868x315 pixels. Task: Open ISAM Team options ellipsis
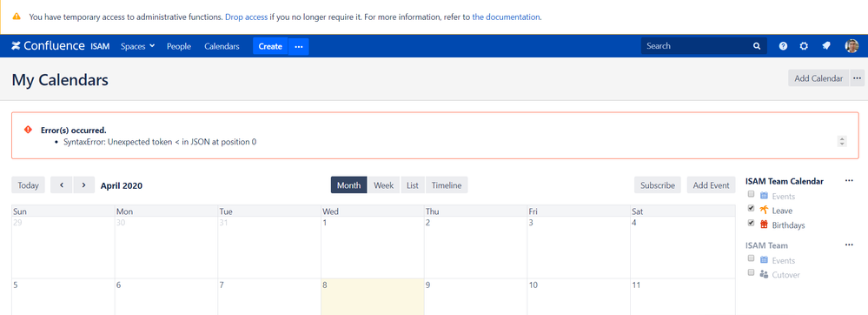849,245
